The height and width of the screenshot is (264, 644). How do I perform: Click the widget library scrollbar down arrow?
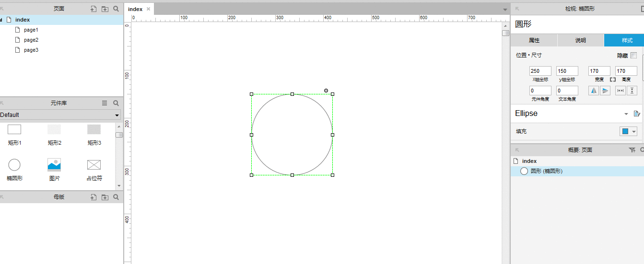(119, 186)
